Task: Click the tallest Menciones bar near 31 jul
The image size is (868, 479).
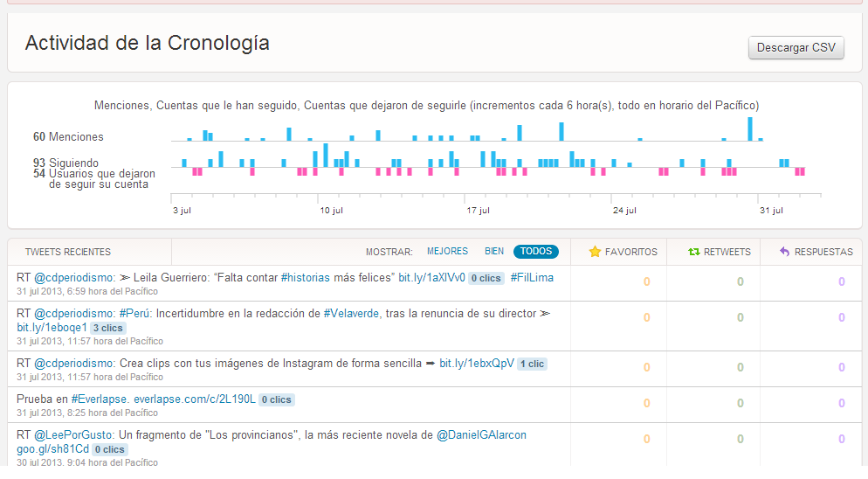Action: pos(750,128)
